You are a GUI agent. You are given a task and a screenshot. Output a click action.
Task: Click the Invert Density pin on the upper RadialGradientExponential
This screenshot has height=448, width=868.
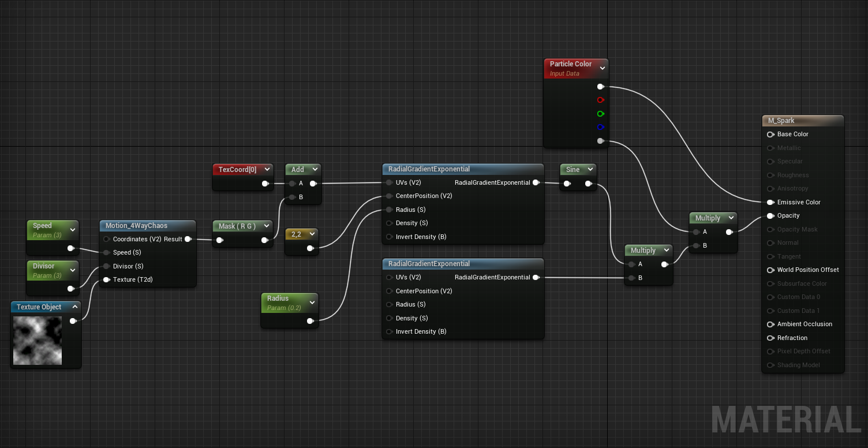pos(390,237)
